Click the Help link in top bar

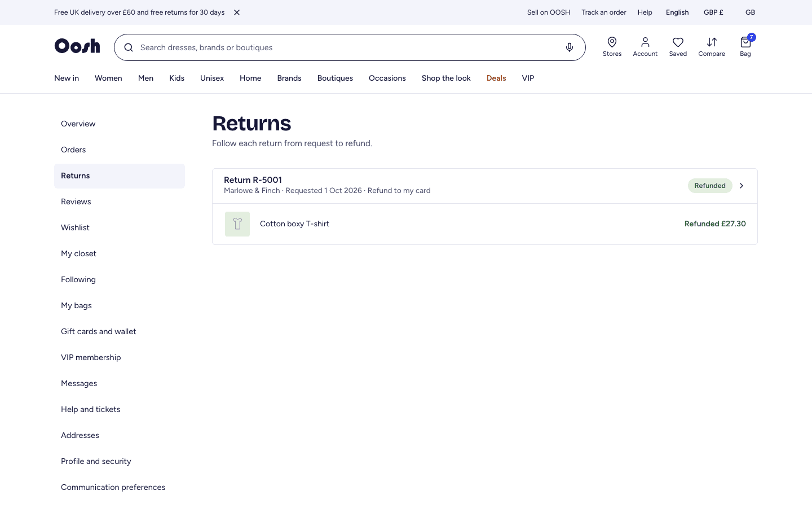coord(645,12)
